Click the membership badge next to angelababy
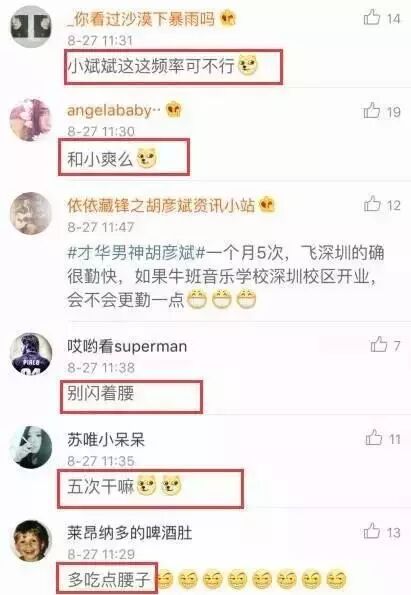This screenshot has width=411, height=595. [x=174, y=110]
